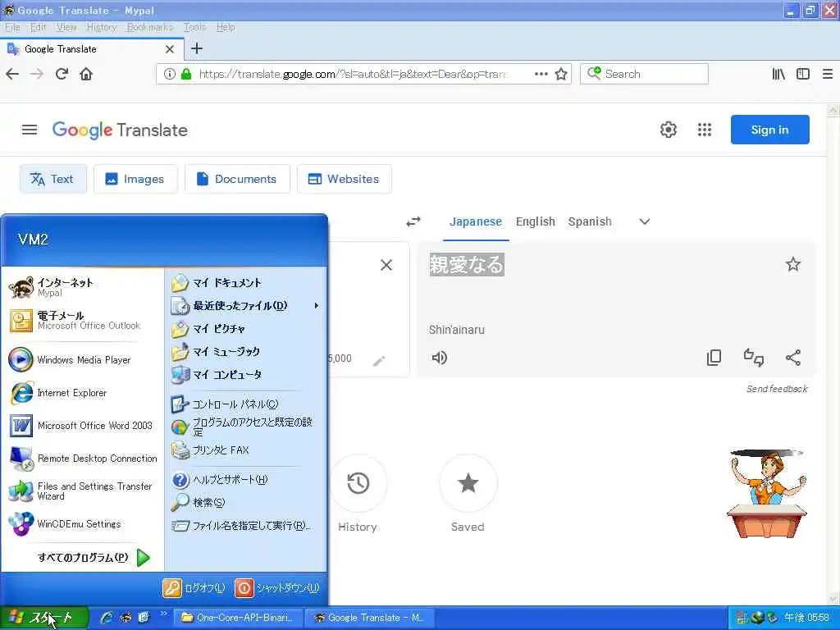Select Spanish as target language
Screen dimensions: 840x630
coord(590,221)
